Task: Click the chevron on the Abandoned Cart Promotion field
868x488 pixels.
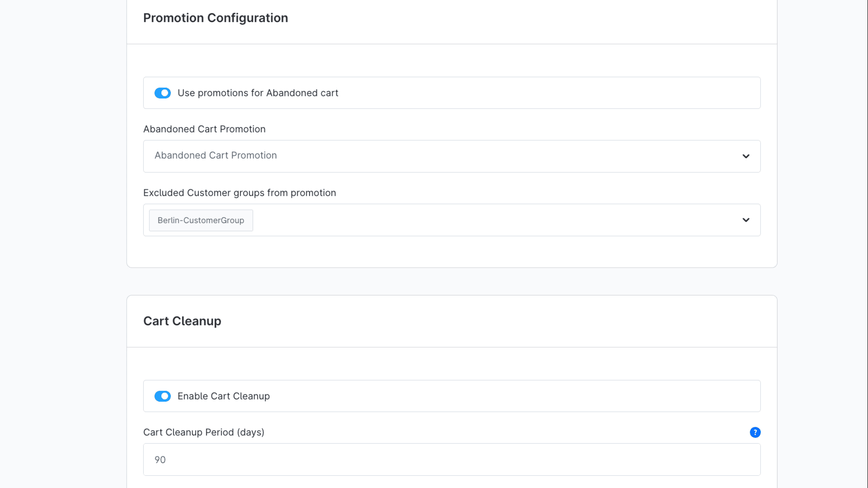Action: 746,156
